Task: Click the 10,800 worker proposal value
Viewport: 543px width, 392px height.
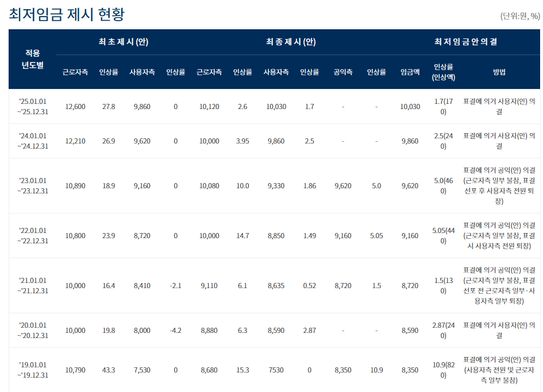Action: 75,236
